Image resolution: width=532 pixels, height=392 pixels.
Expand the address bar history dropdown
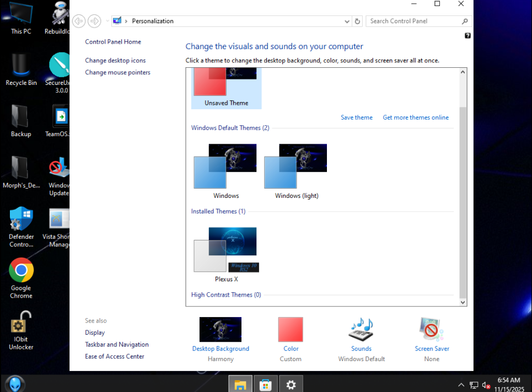coord(347,22)
